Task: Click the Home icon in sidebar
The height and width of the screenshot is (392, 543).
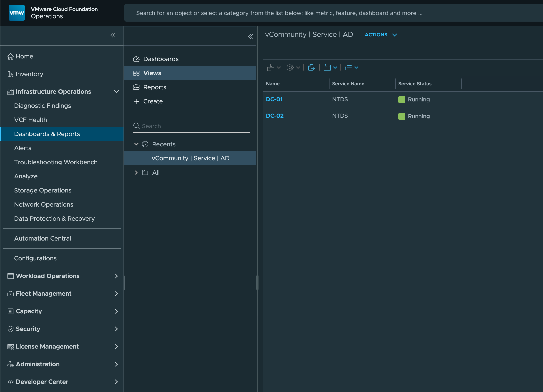Action: point(10,56)
